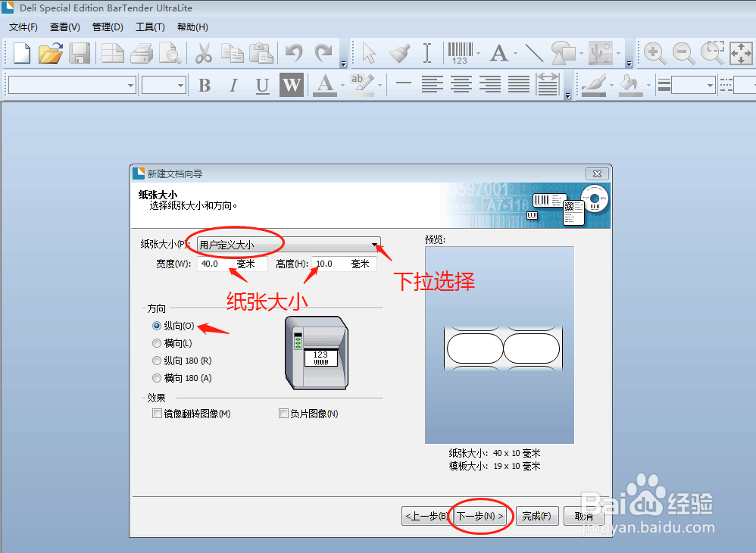Image resolution: width=756 pixels, height=553 pixels.
Task: Open the 查看(V) menu
Action: pyautogui.click(x=65, y=27)
